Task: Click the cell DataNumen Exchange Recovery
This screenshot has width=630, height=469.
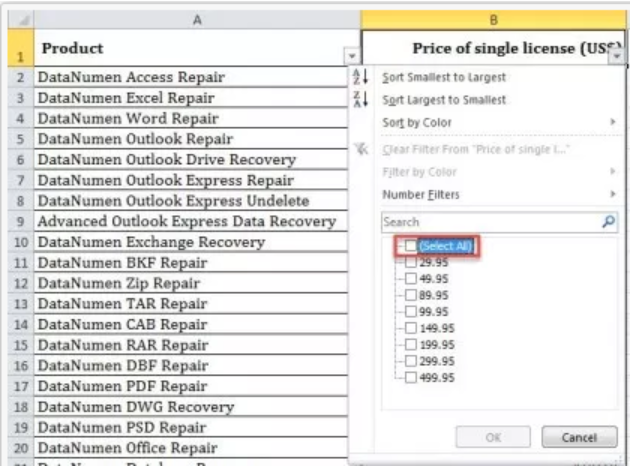Action: pyautogui.click(x=191, y=242)
